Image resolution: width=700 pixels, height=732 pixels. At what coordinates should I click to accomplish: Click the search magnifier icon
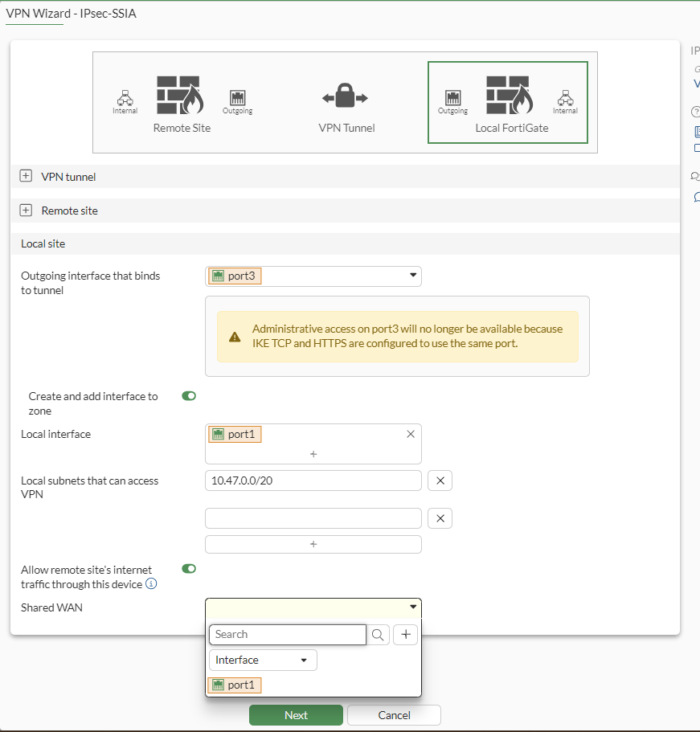378,635
